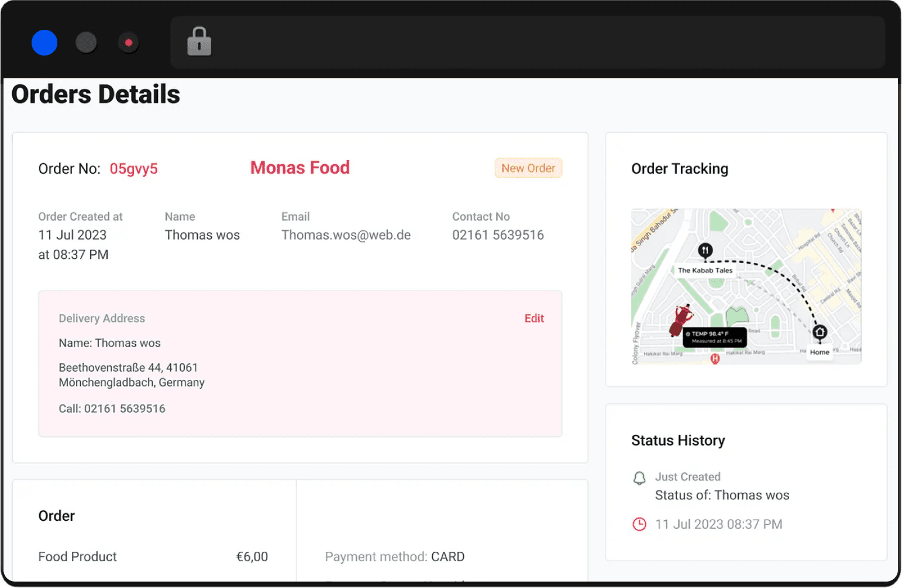Click the Monas Food restaurant name

pyautogui.click(x=300, y=168)
